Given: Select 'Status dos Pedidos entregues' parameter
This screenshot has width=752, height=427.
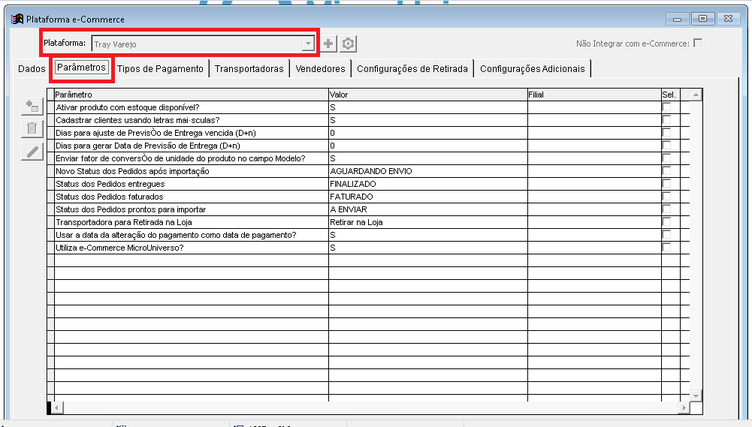Looking at the screenshot, I should coord(191,184).
